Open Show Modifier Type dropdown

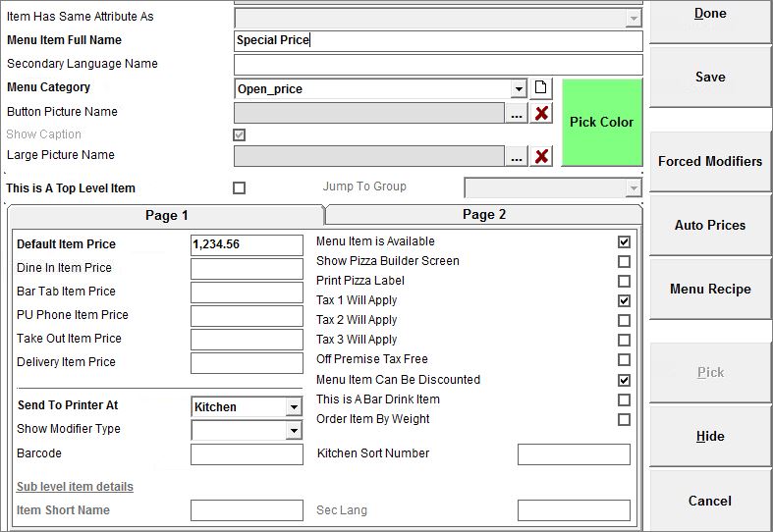[x=294, y=431]
